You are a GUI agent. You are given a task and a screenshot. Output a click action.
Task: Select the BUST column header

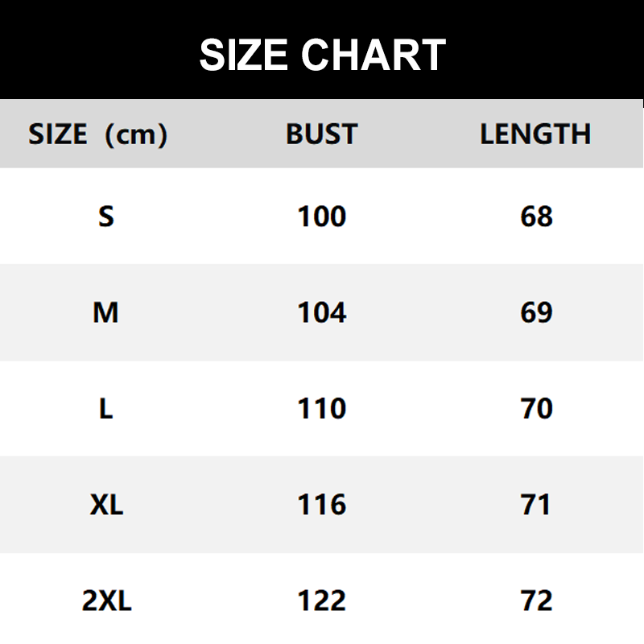pyautogui.click(x=321, y=134)
